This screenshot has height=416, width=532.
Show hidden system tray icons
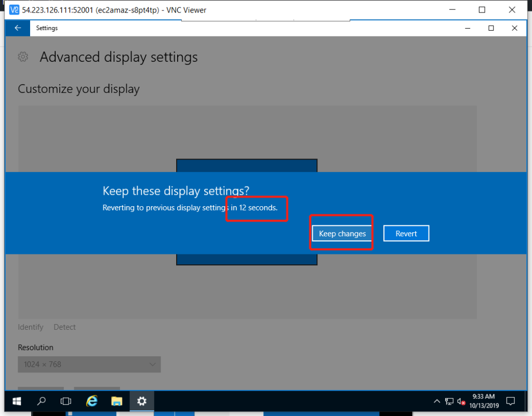click(437, 401)
